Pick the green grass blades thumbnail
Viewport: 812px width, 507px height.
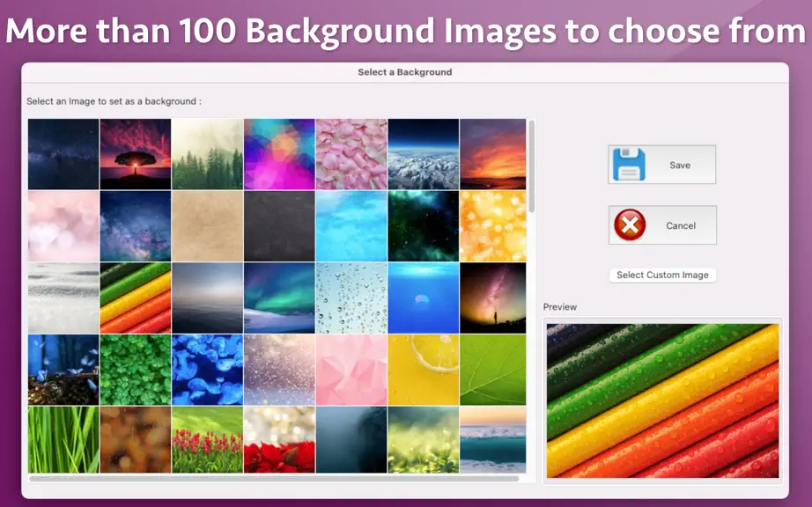tap(63, 440)
